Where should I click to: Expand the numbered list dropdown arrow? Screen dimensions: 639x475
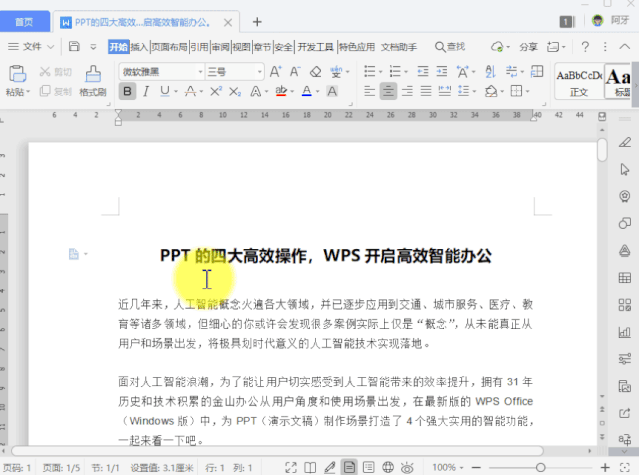point(406,72)
